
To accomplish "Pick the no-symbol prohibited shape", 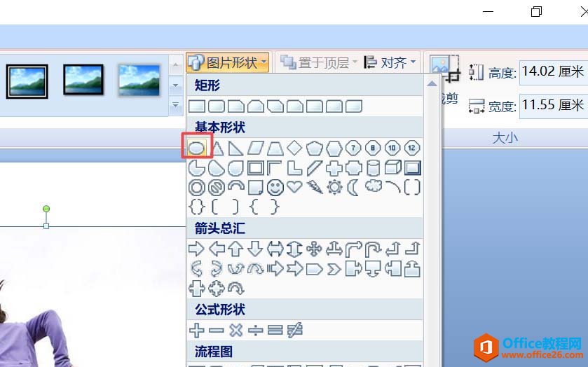I will [217, 188].
